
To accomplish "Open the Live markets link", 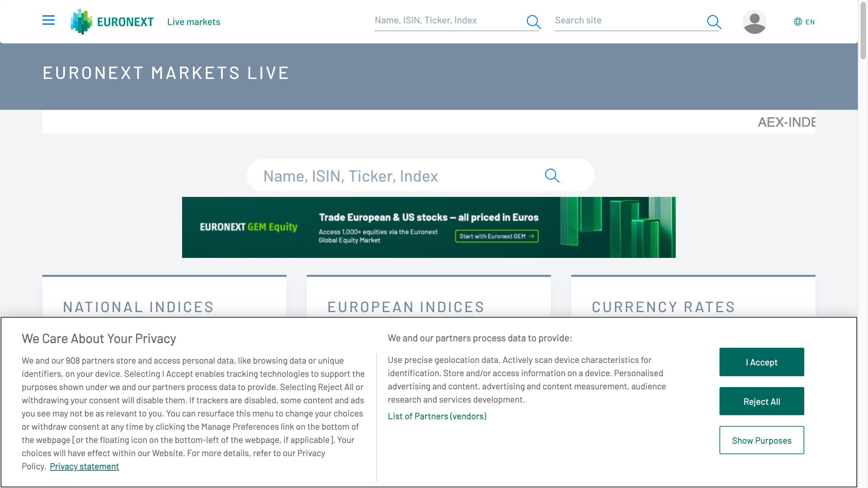I will (x=194, y=22).
